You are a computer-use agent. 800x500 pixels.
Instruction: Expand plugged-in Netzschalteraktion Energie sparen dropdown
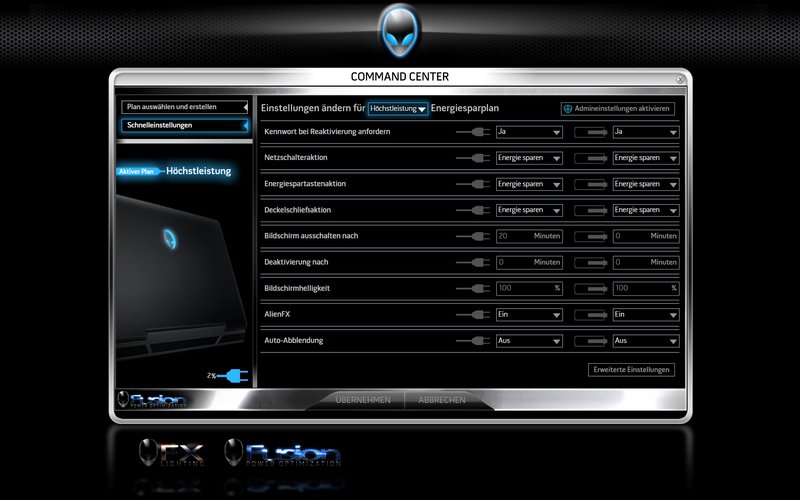click(x=529, y=158)
